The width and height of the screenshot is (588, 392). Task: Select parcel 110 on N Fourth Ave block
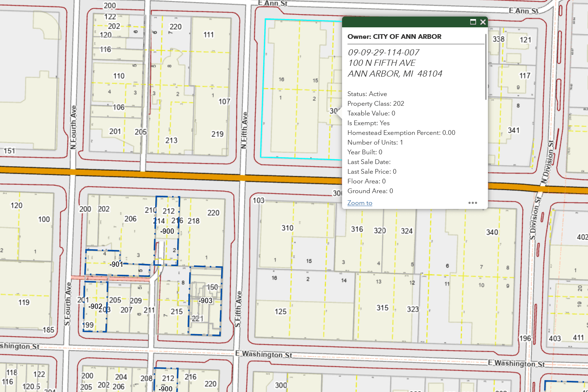pos(118,76)
